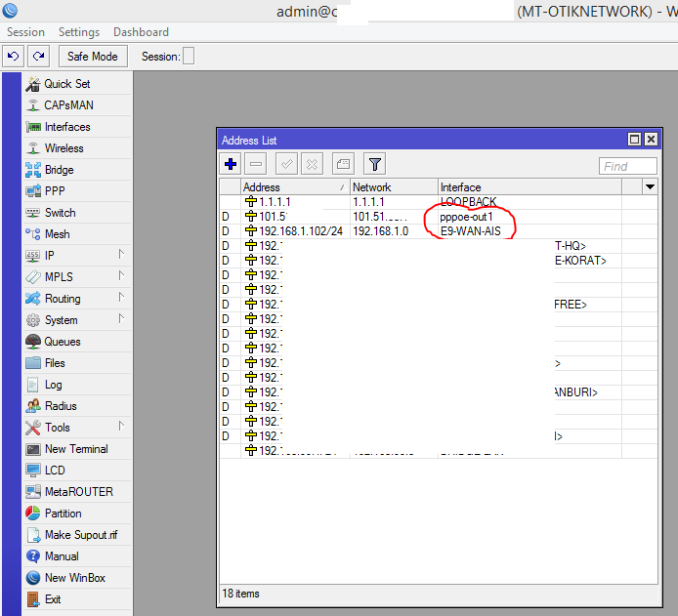Select row with interface ending E-KORAT>
Viewport: 678px width, 616px height.
[x=438, y=261]
